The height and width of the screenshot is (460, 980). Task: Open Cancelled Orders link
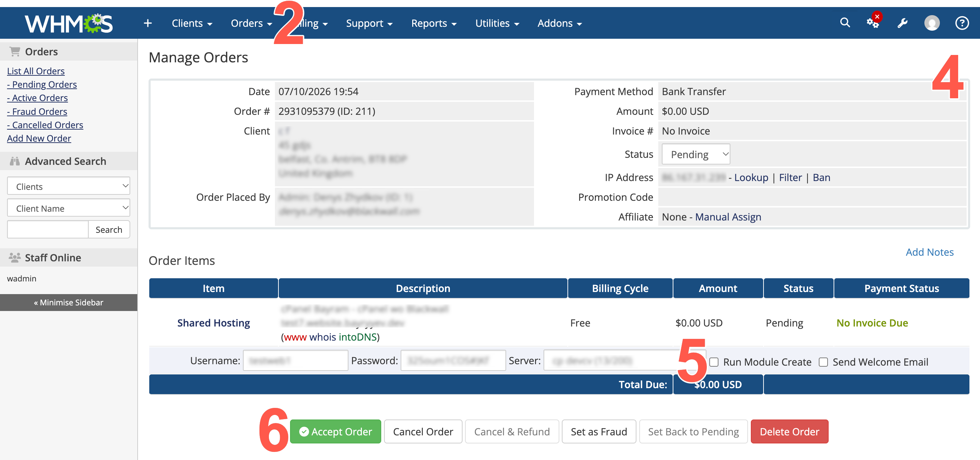(45, 125)
